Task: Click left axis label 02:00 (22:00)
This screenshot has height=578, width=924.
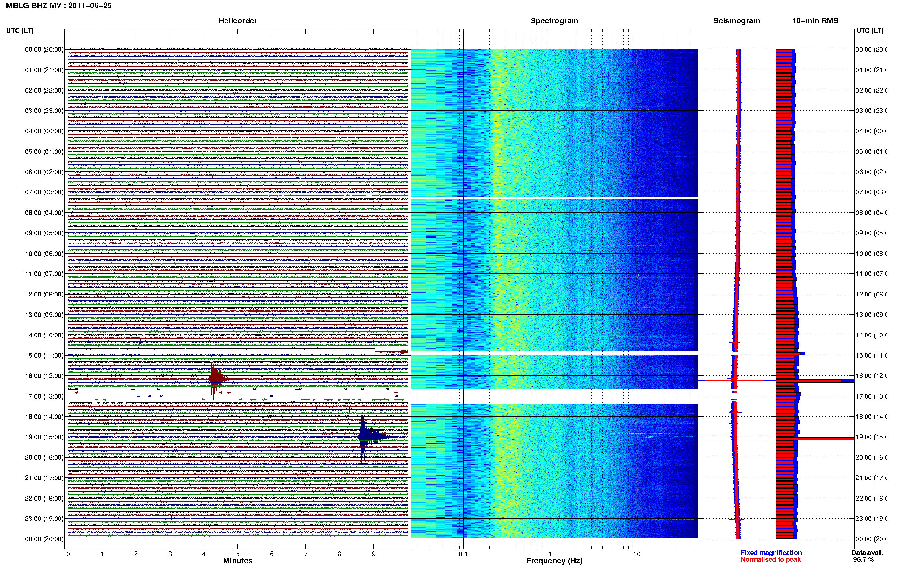Action: click(x=44, y=90)
